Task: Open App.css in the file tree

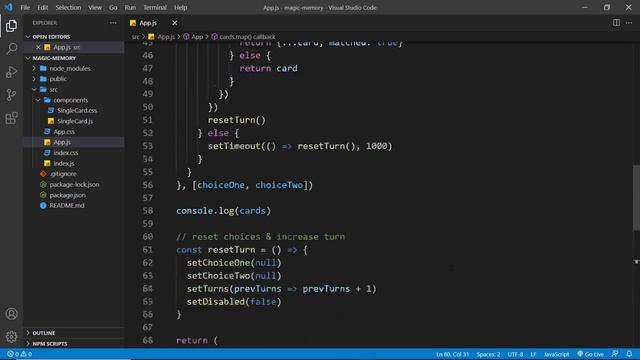Action: coord(64,132)
